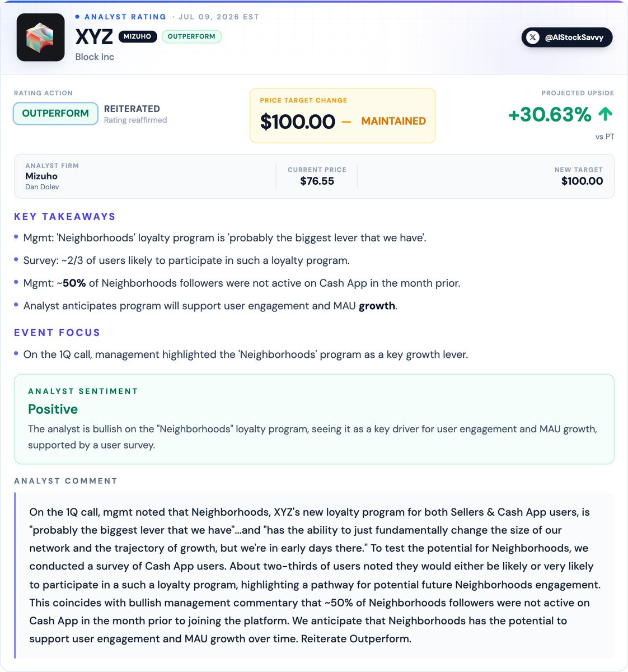The image size is (628, 672).
Task: Click the Positive sentiment label
Action: coord(53,409)
